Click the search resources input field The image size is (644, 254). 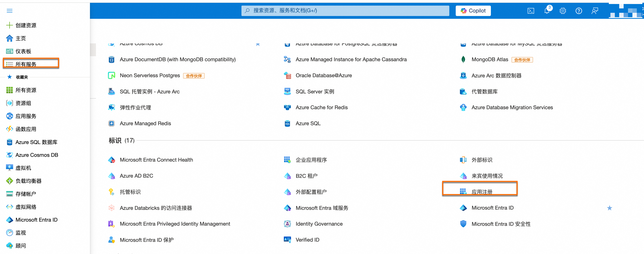coord(345,11)
